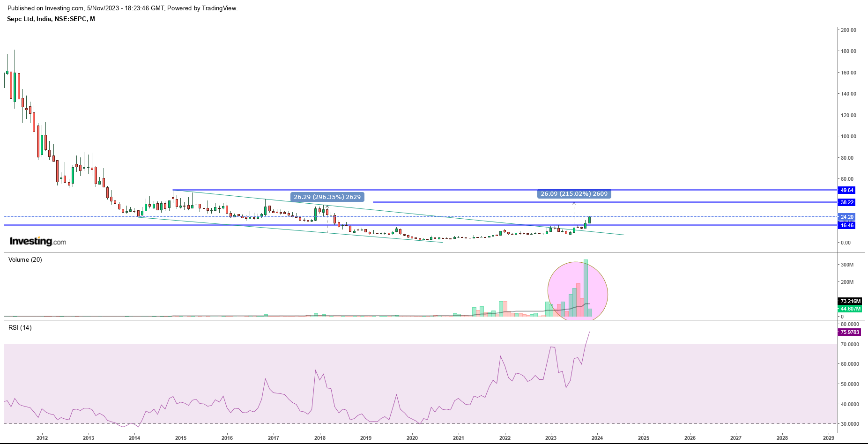The height and width of the screenshot is (444, 868).
Task: Click the Investing.com logo watermark
Action: coord(38,242)
